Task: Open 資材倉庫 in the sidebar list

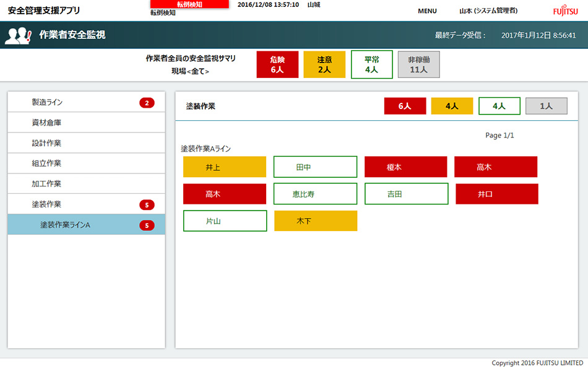Action: click(x=47, y=123)
